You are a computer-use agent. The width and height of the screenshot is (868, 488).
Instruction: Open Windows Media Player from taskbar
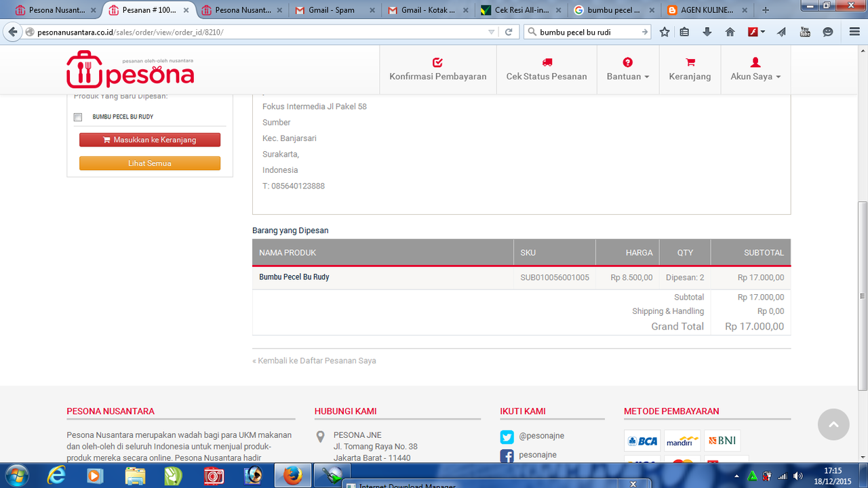(96, 476)
